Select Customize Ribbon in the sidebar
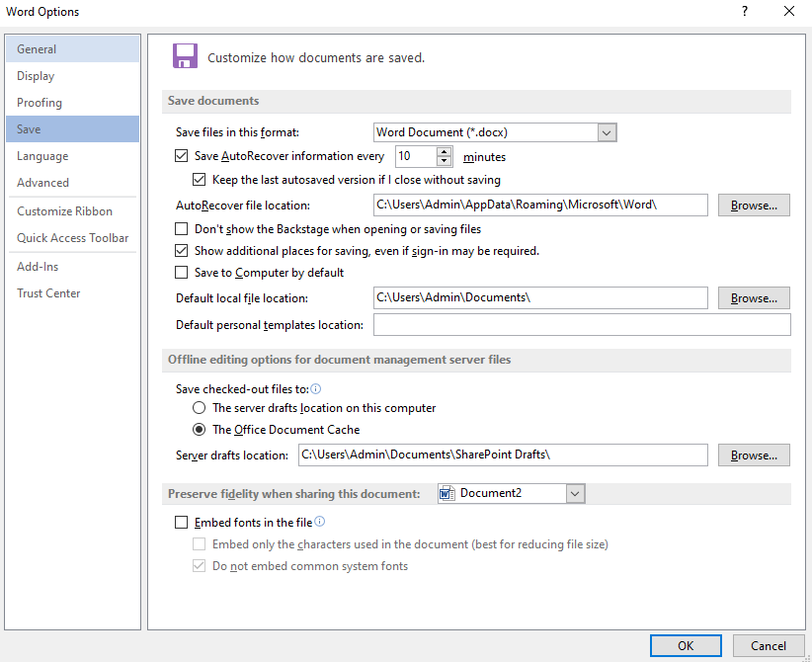Screen dimensions: 812x662 pyautogui.click(x=66, y=210)
